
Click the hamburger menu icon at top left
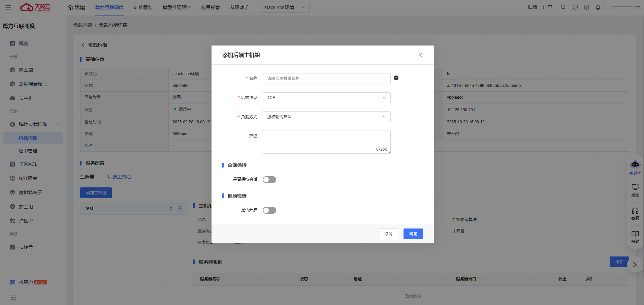pyautogui.click(x=8, y=7)
